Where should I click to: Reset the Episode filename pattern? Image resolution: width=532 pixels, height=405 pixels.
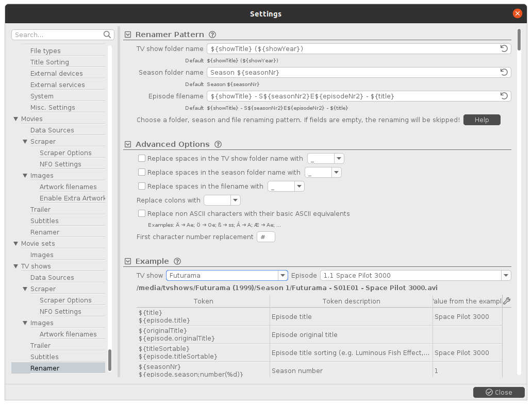[x=504, y=96]
